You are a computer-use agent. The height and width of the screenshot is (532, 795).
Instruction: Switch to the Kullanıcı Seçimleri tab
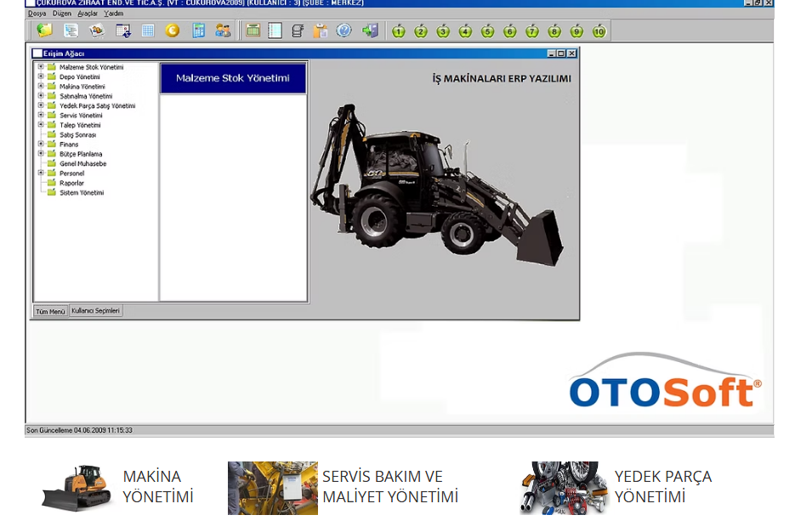pos(96,311)
